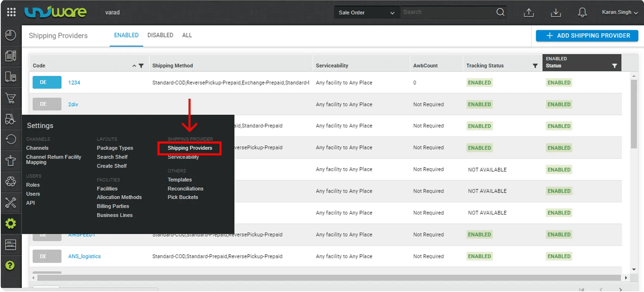644x292 pixels.
Task: Click the filter icon in Code column
Action: click(x=141, y=66)
